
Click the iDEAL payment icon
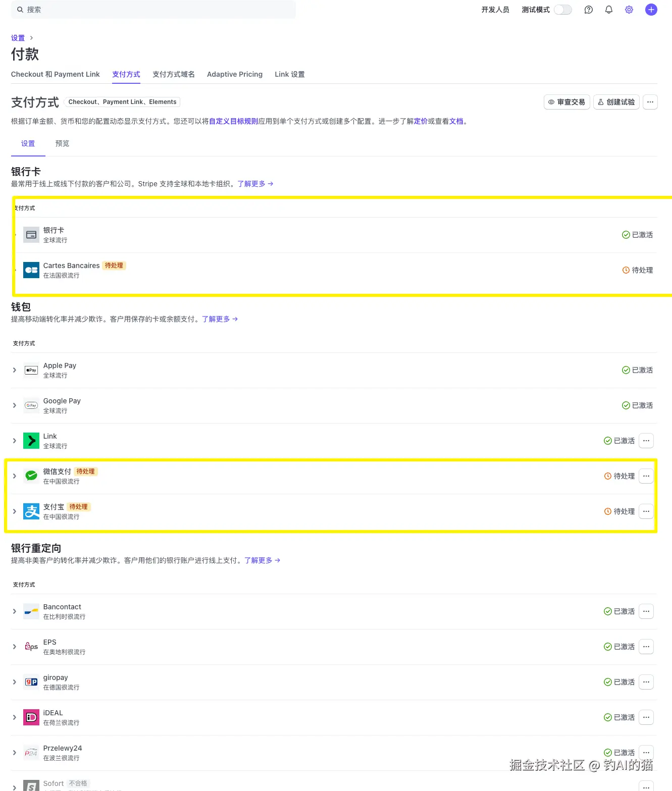31,717
